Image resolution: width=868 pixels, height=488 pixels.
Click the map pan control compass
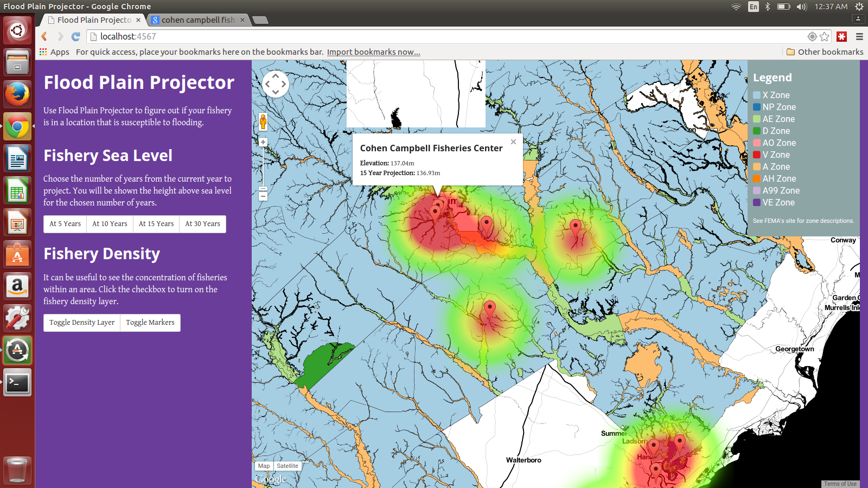point(276,84)
